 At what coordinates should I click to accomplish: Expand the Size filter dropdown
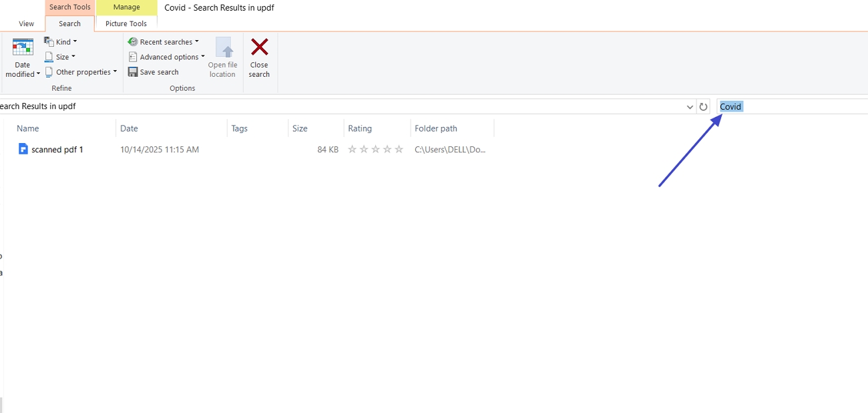click(59, 57)
